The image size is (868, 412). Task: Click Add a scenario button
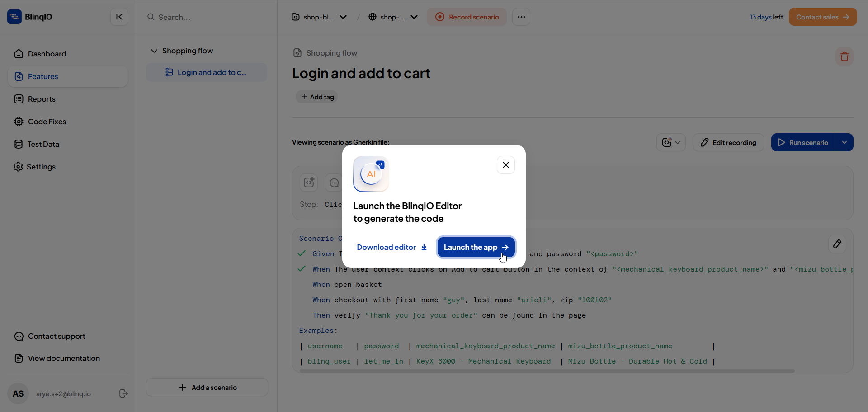(207, 387)
